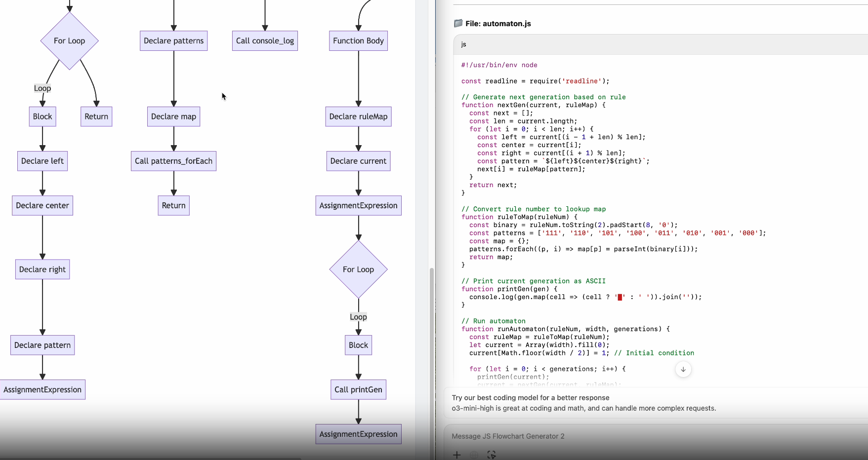The height and width of the screenshot is (460, 868).
Task: Select the Declare patterns flowchart node
Action: pos(174,41)
